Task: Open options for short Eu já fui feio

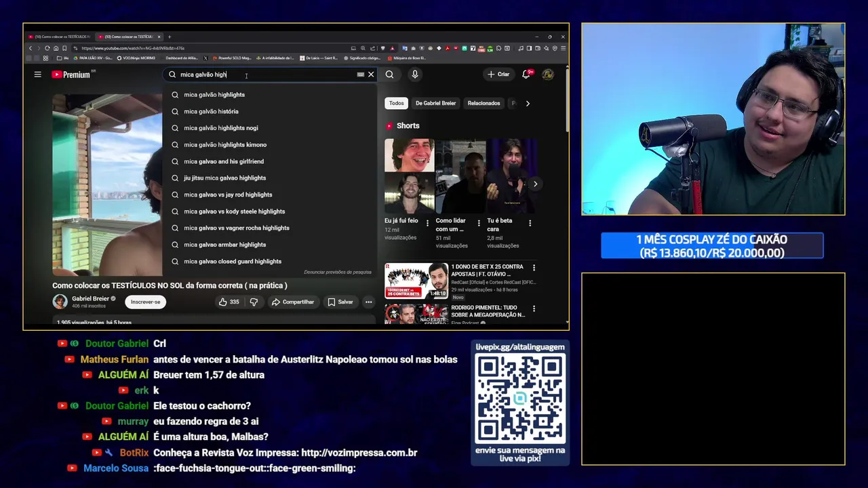Action: tap(427, 223)
